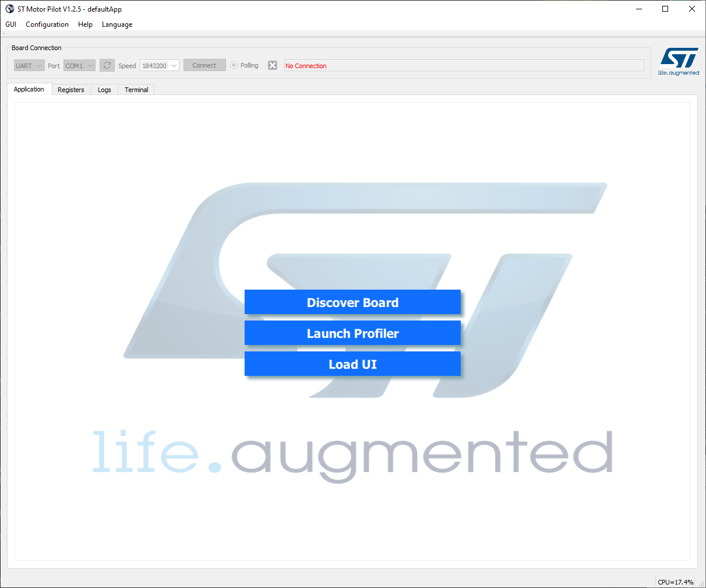Click the Port label text

(54, 66)
